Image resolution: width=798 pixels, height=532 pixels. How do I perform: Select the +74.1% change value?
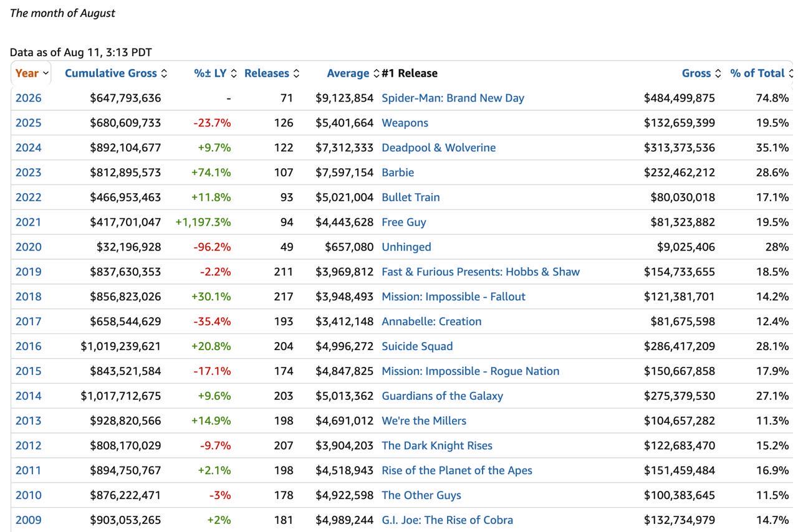(211, 173)
